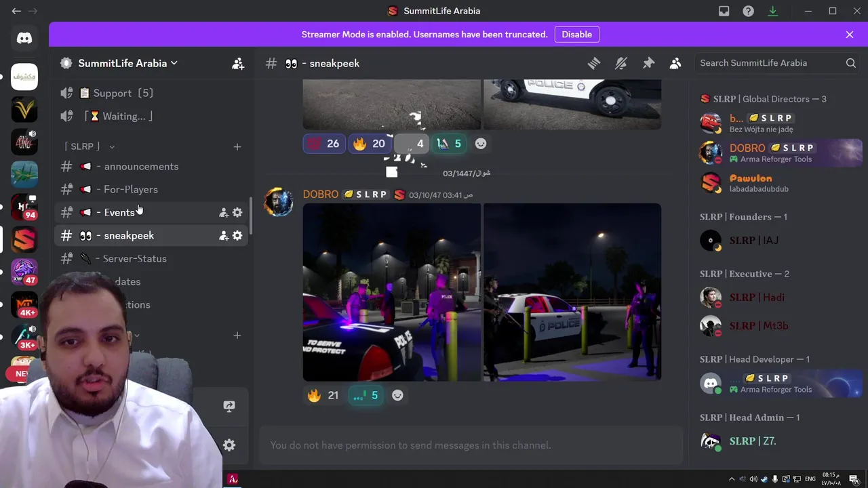Create invite for sneakpeek channel
868x488 pixels.
(223, 235)
